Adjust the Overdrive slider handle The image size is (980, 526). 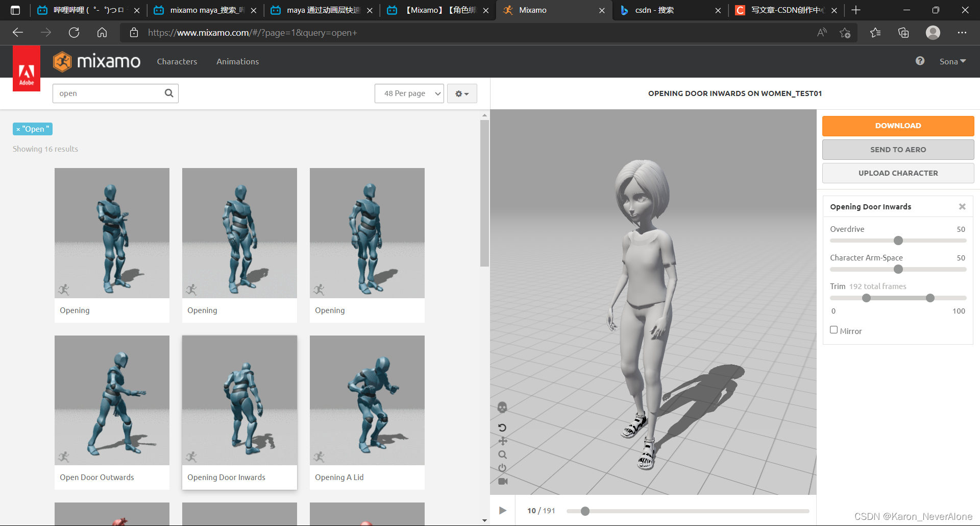tap(898, 241)
